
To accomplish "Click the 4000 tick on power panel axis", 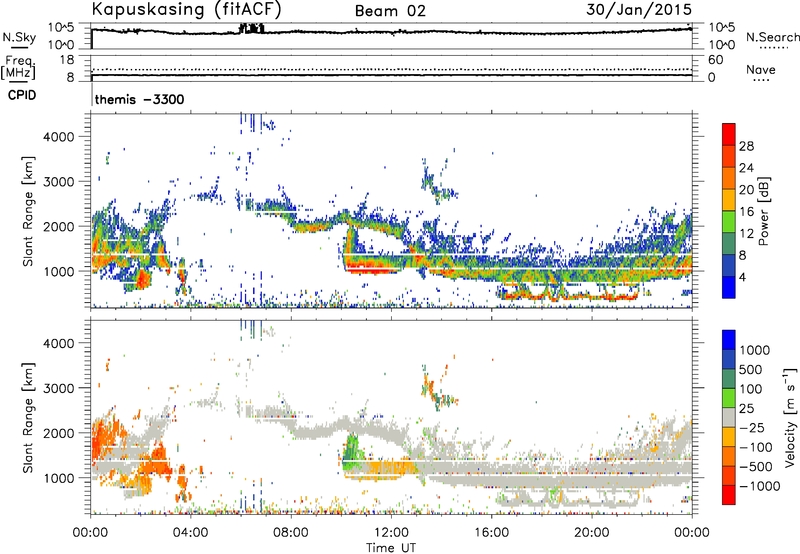I will 59,137.
